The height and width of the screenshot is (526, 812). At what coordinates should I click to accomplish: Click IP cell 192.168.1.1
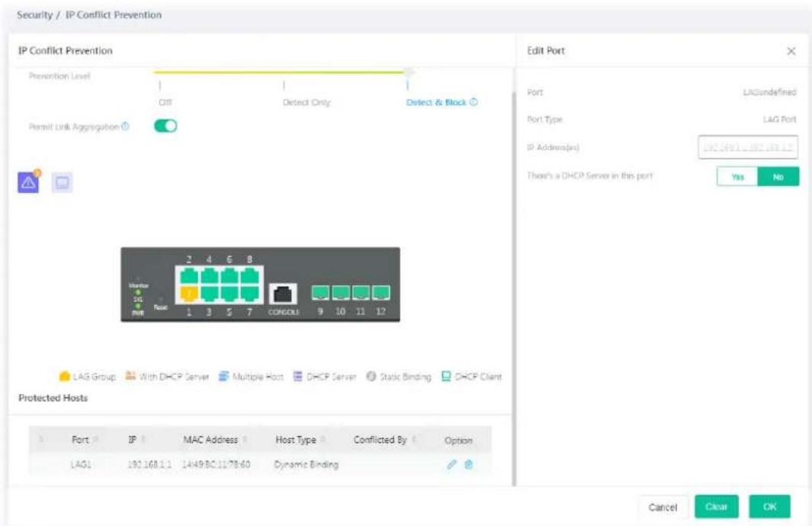point(149,464)
